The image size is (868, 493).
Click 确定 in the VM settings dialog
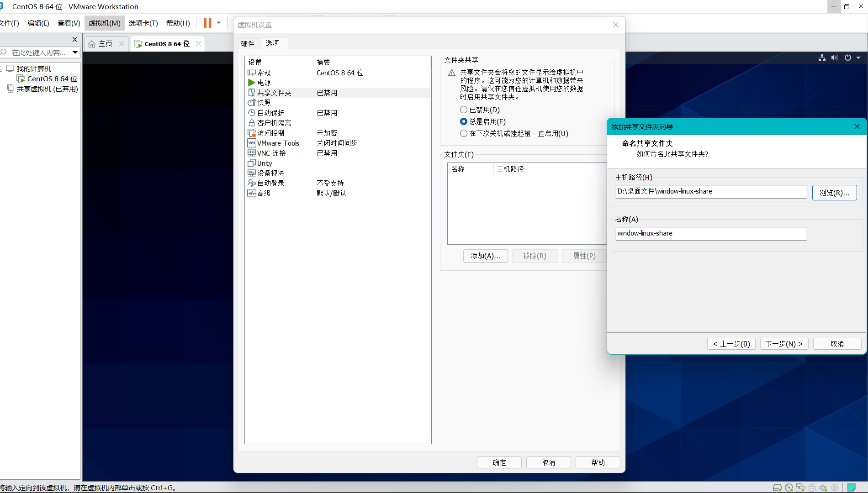[x=499, y=462]
